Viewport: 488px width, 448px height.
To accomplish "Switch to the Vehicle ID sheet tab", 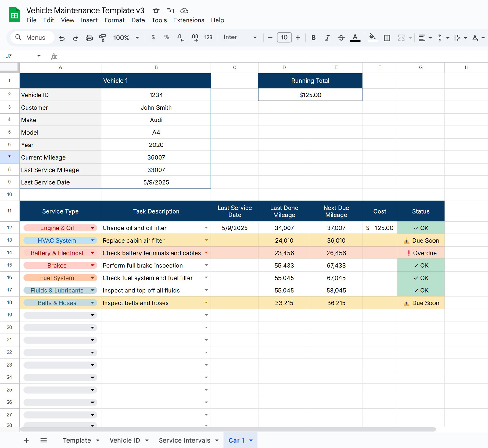I will [x=125, y=440].
